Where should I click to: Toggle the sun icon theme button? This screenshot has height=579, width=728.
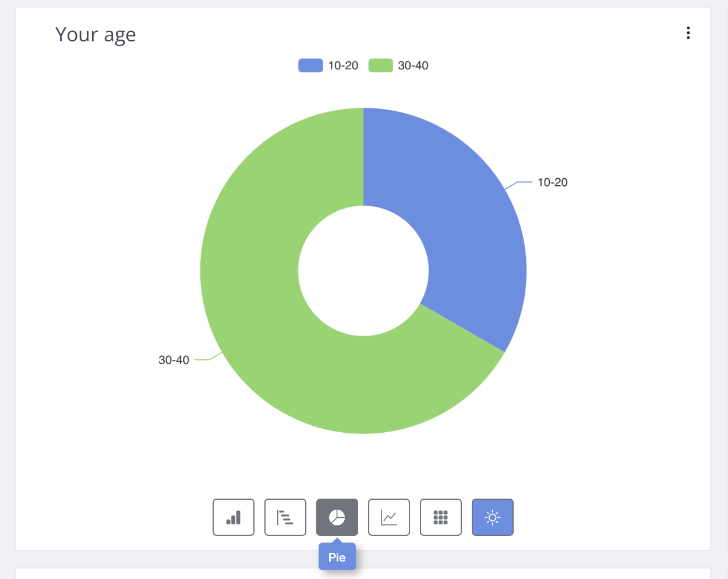point(493,517)
